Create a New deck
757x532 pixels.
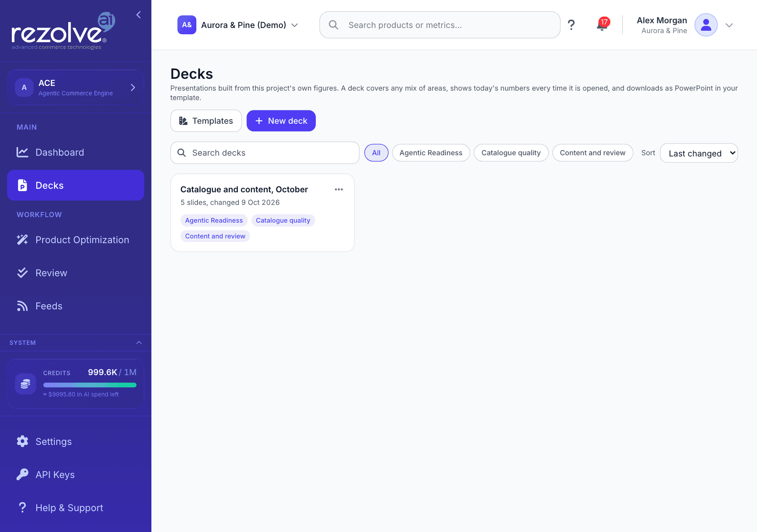point(281,121)
